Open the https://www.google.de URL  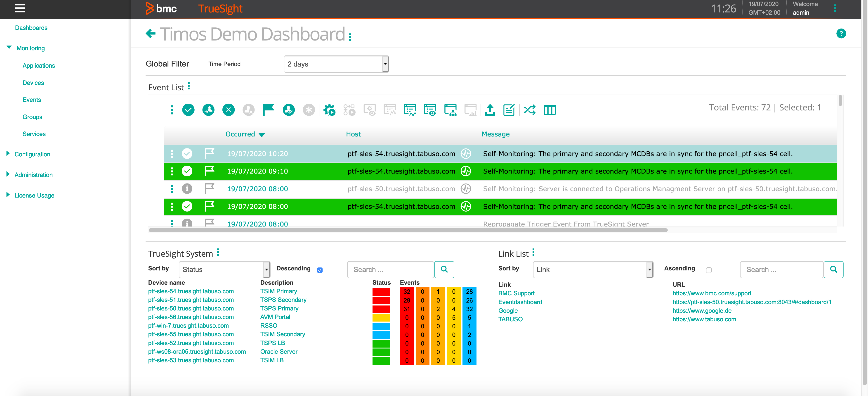click(x=702, y=311)
